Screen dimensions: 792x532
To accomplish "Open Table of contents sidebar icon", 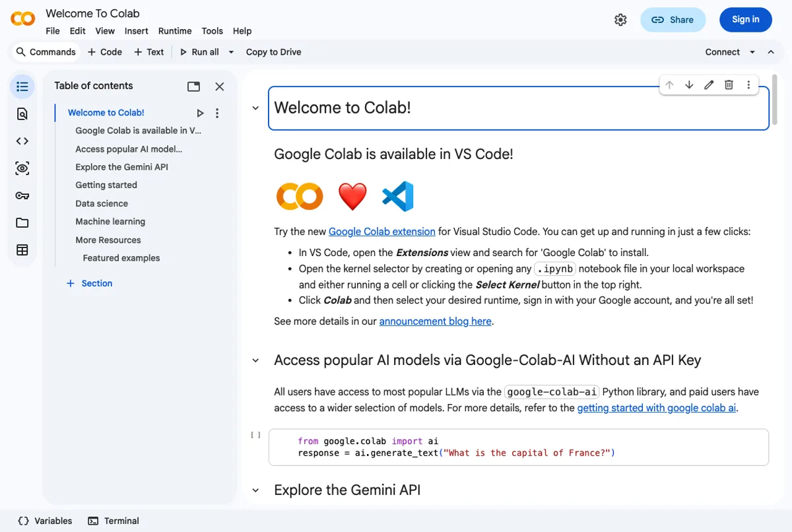I will click(22, 86).
